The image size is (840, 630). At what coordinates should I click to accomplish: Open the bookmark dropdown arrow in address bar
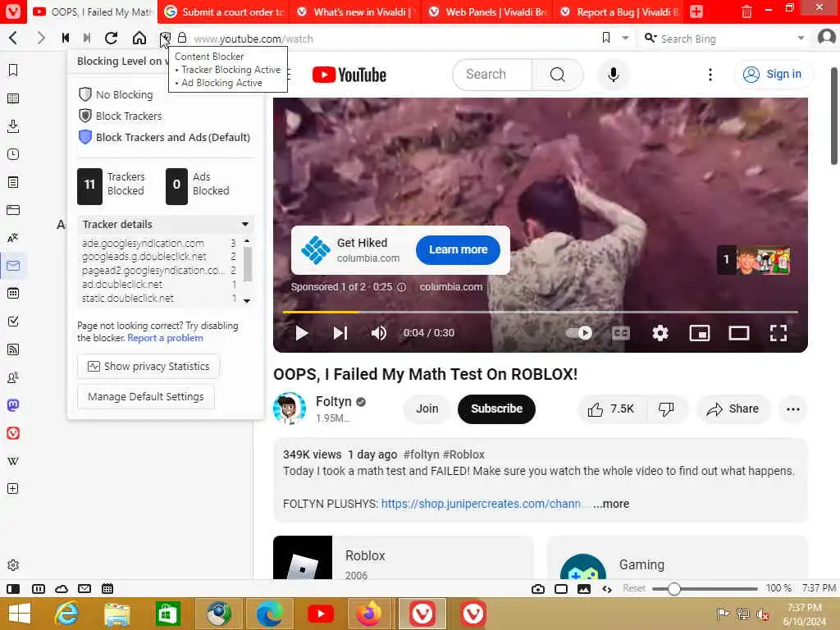(x=625, y=38)
